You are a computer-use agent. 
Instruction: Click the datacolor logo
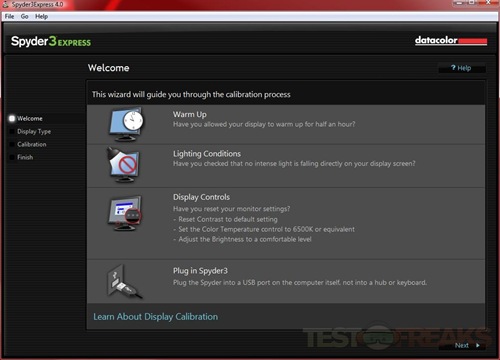[451, 40]
